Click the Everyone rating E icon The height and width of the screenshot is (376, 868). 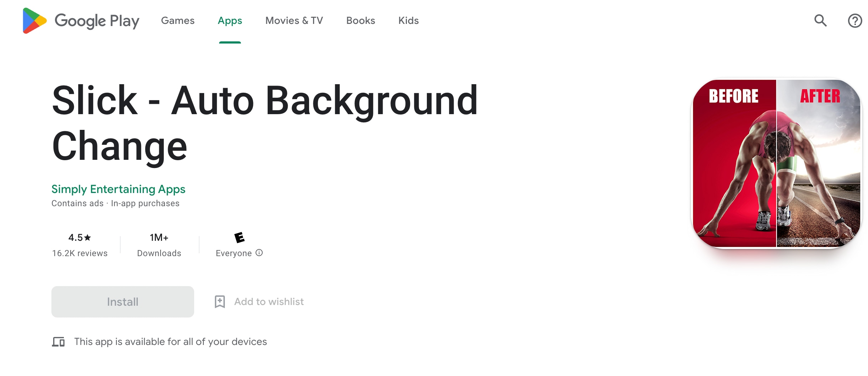coord(239,237)
